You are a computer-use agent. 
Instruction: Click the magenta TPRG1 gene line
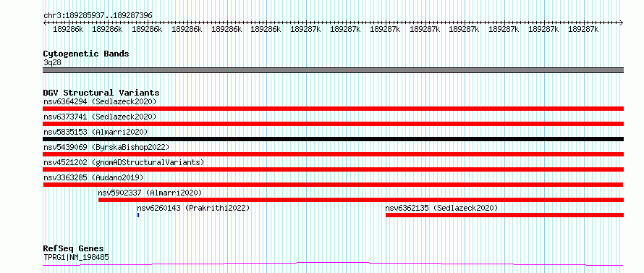[x=333, y=264]
